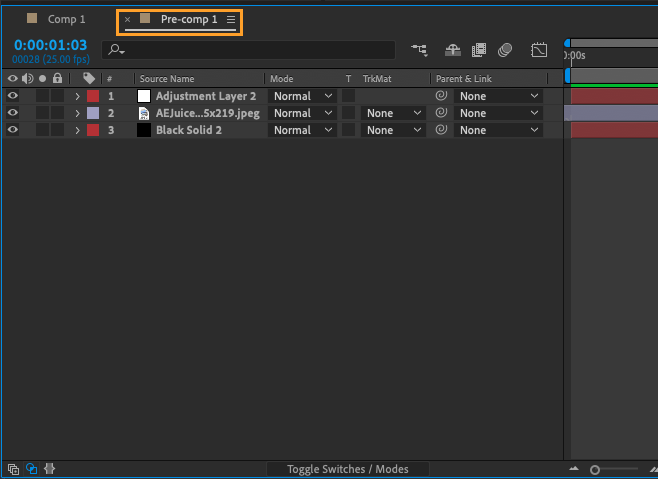
Task: Click the Transfer Controls pane icon at bottom
Action: click(31, 469)
